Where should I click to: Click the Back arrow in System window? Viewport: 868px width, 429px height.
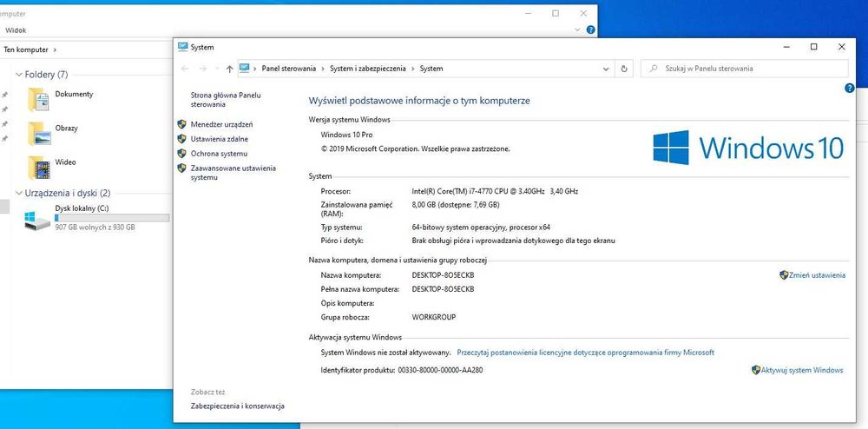185,69
